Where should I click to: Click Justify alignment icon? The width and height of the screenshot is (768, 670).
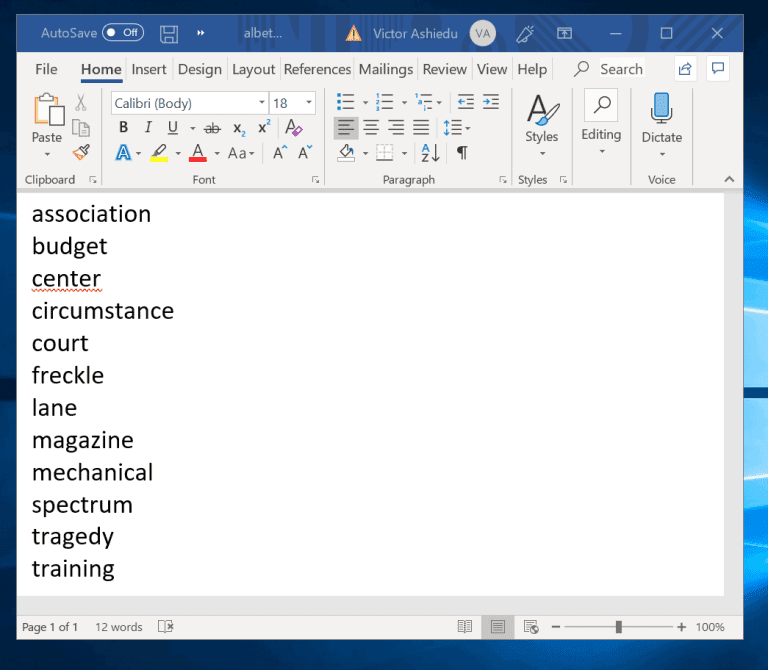[421, 128]
